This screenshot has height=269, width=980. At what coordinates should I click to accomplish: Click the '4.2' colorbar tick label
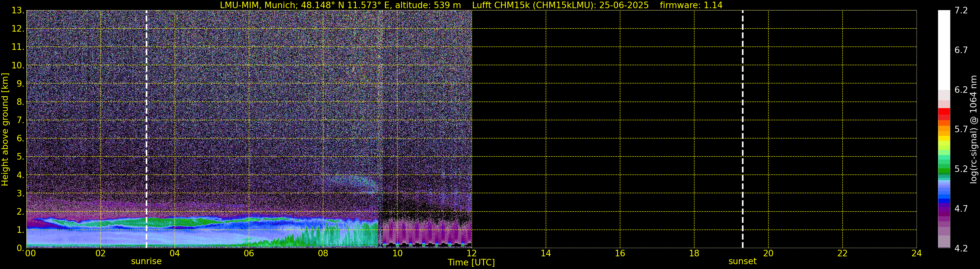[x=961, y=248]
